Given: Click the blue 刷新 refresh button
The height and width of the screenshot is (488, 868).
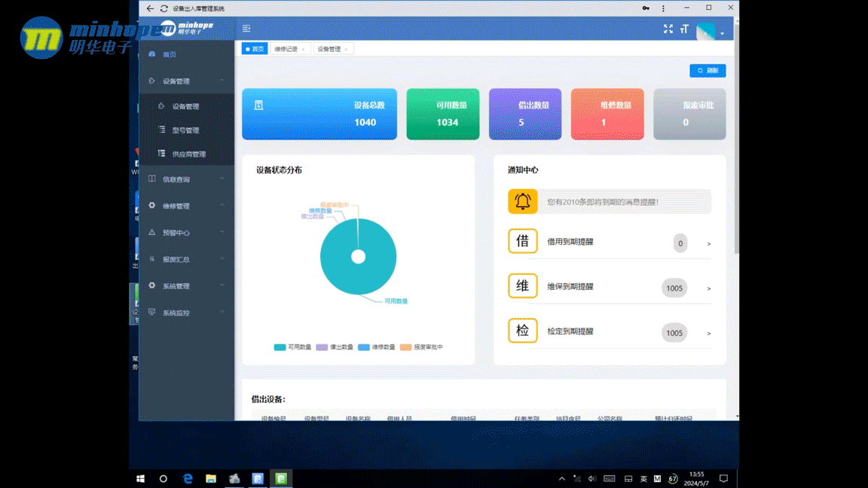Looking at the screenshot, I should (x=707, y=71).
